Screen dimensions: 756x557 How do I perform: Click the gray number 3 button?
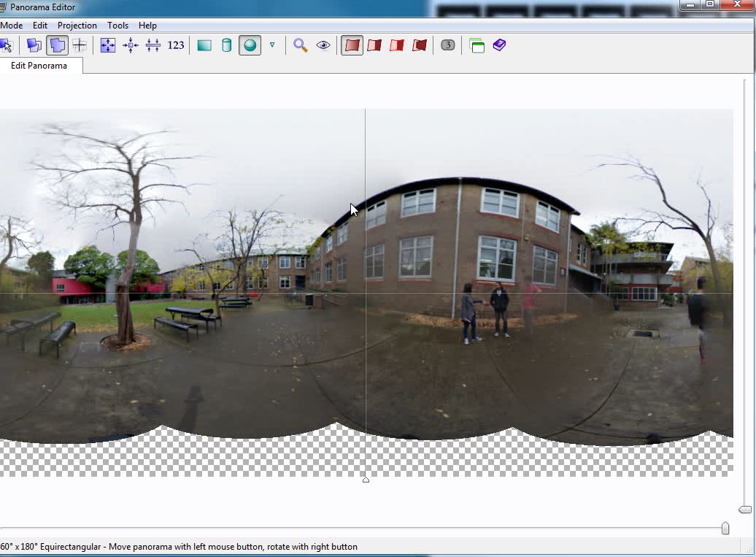[x=448, y=45]
